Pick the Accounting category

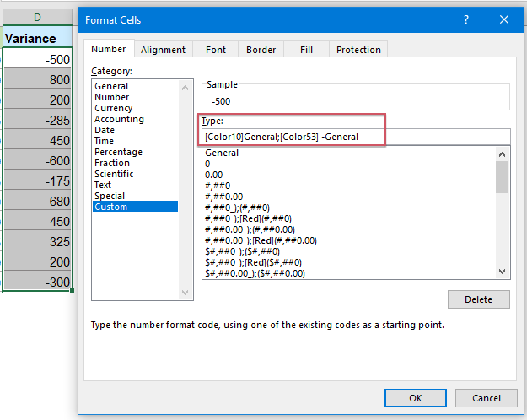point(119,119)
